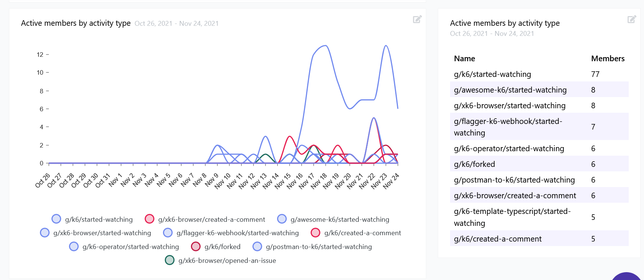Open g/xk6-browser/created-a-comment from the table
This screenshot has width=644, height=280.
[515, 195]
